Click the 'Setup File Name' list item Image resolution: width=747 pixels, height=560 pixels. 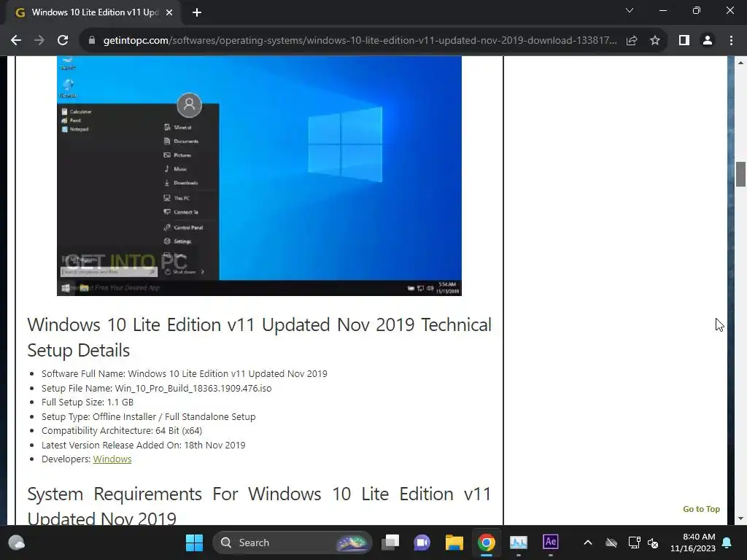tap(156, 388)
